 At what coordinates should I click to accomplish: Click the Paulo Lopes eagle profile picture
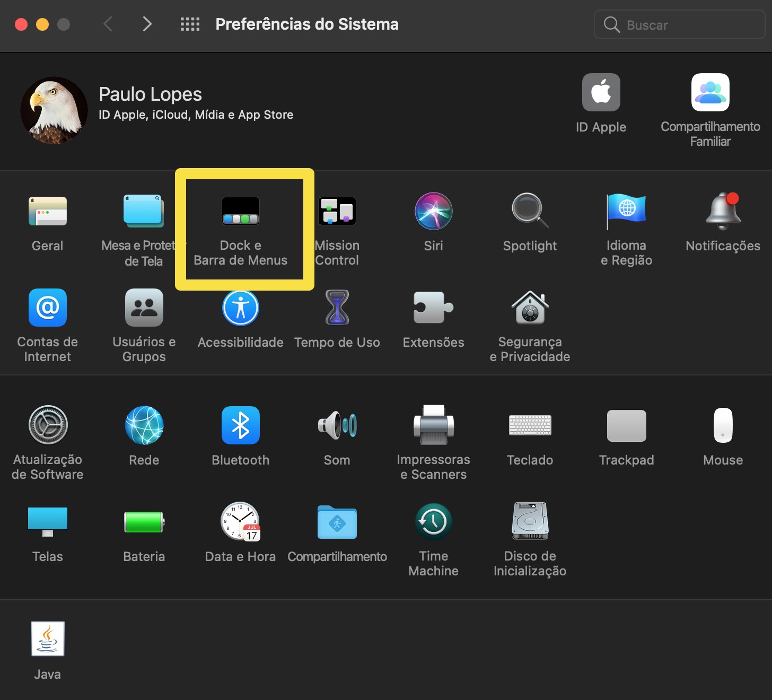pos(54,110)
